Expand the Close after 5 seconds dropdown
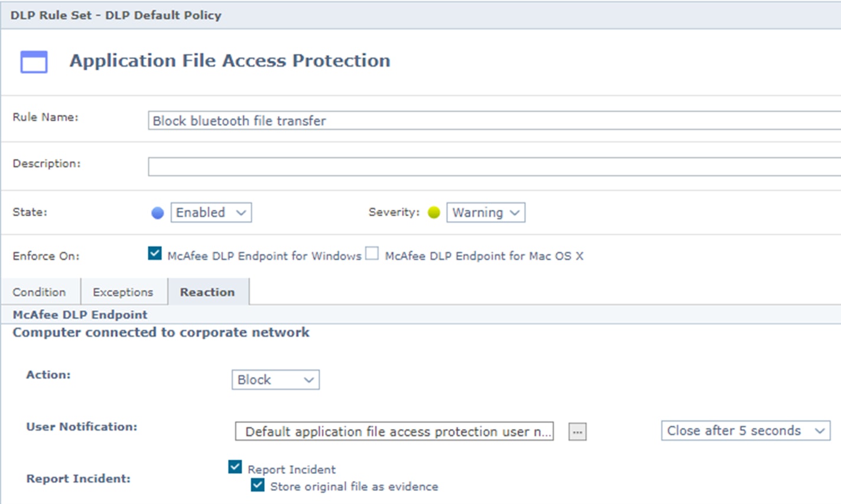This screenshot has height=504, width=841. (x=745, y=431)
